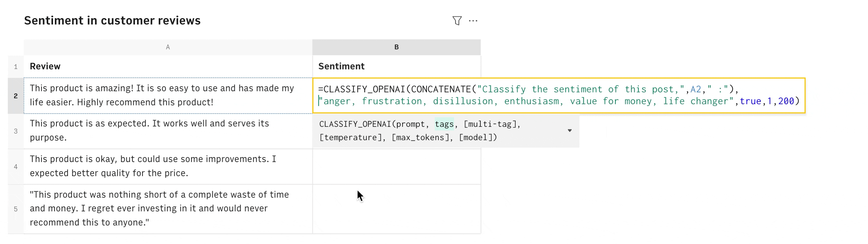Select the 'complete waste of time' review cell

point(168,209)
